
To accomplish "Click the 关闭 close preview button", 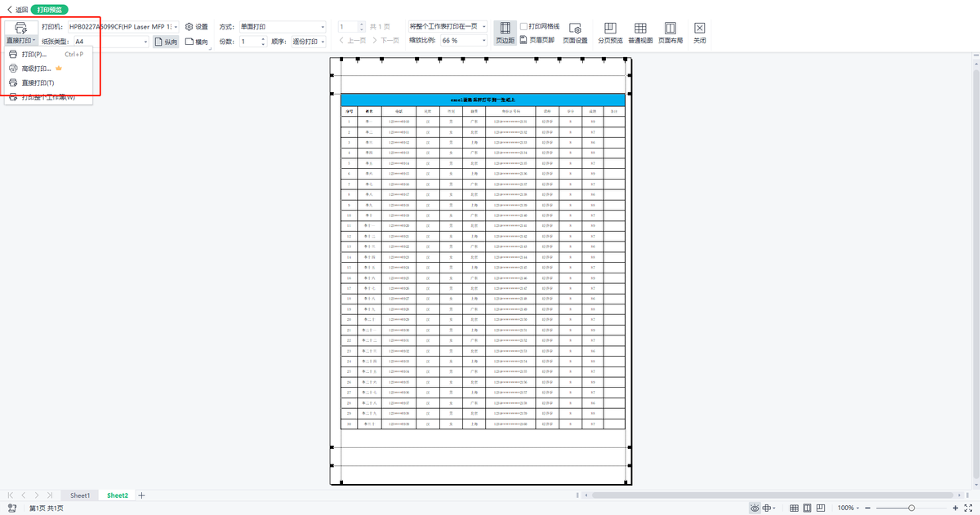I will pos(700,33).
